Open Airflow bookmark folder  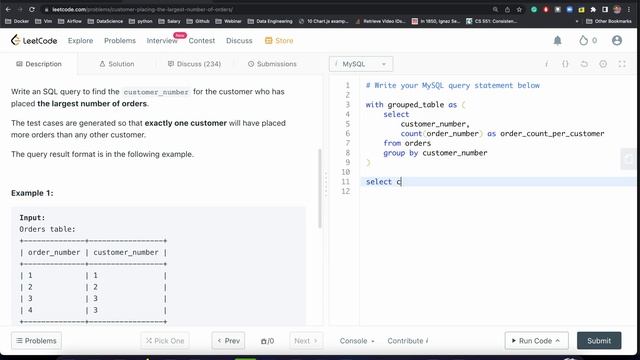(x=70, y=21)
